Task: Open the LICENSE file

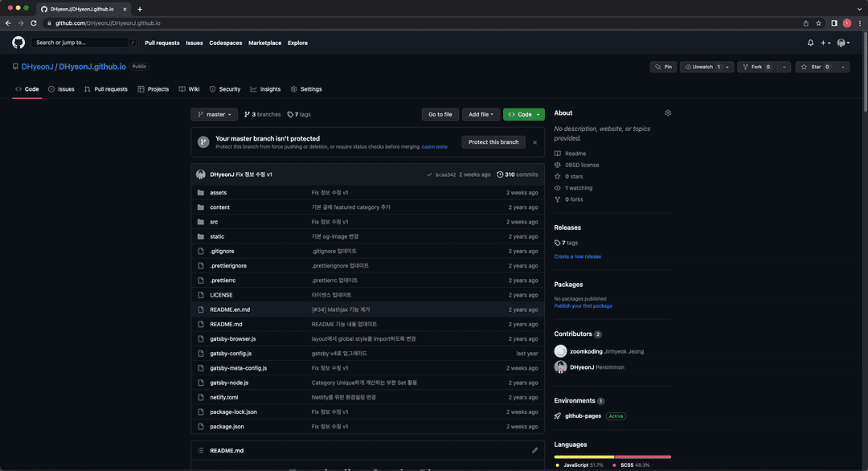Action: 222,295
